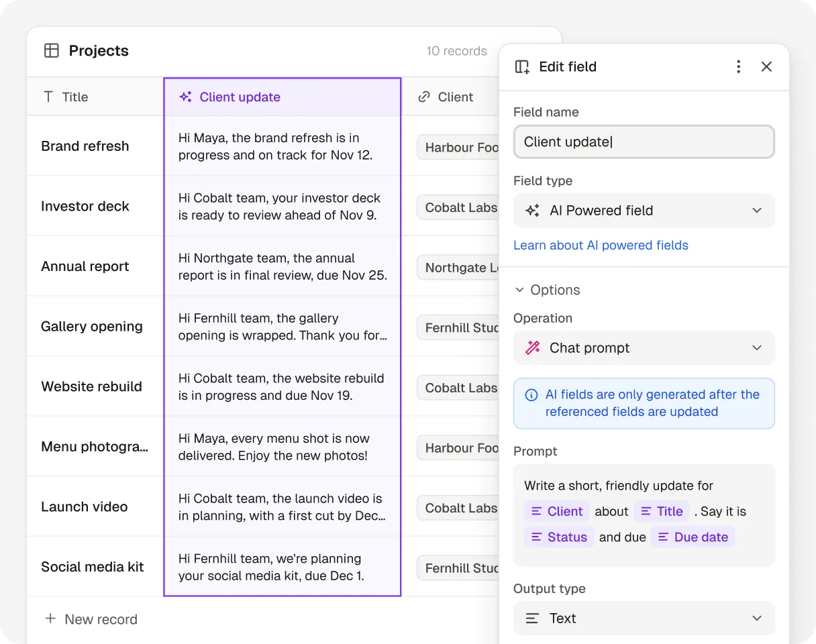Viewport: 816px width, 644px height.
Task: Select the Title token in the prompt
Action: click(662, 511)
